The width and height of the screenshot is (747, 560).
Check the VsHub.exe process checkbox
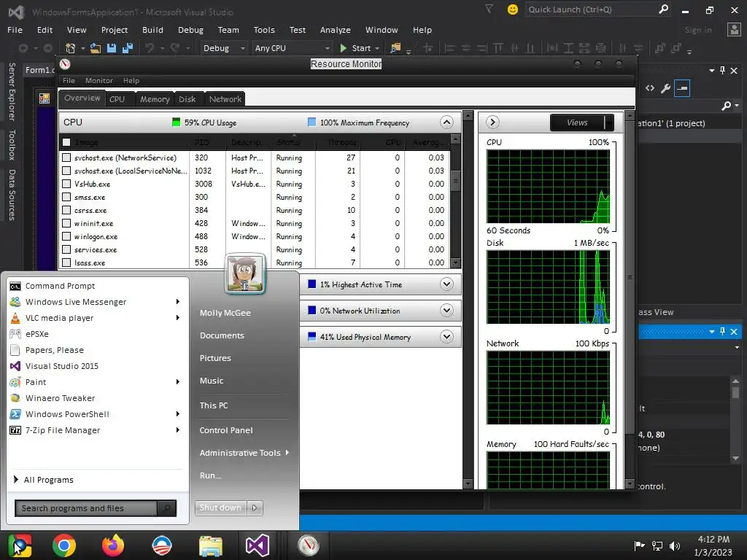(66, 184)
